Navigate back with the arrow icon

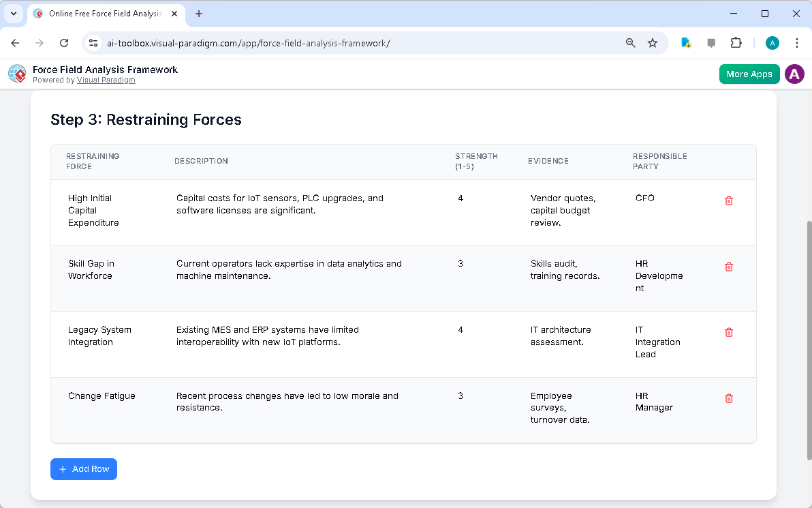pos(15,42)
